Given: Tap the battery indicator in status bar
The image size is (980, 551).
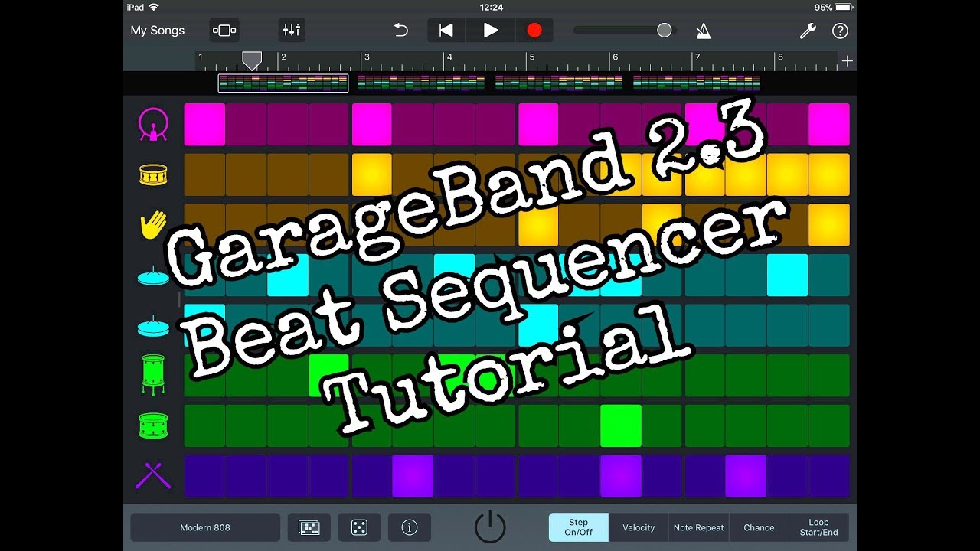Looking at the screenshot, I should 844,7.
